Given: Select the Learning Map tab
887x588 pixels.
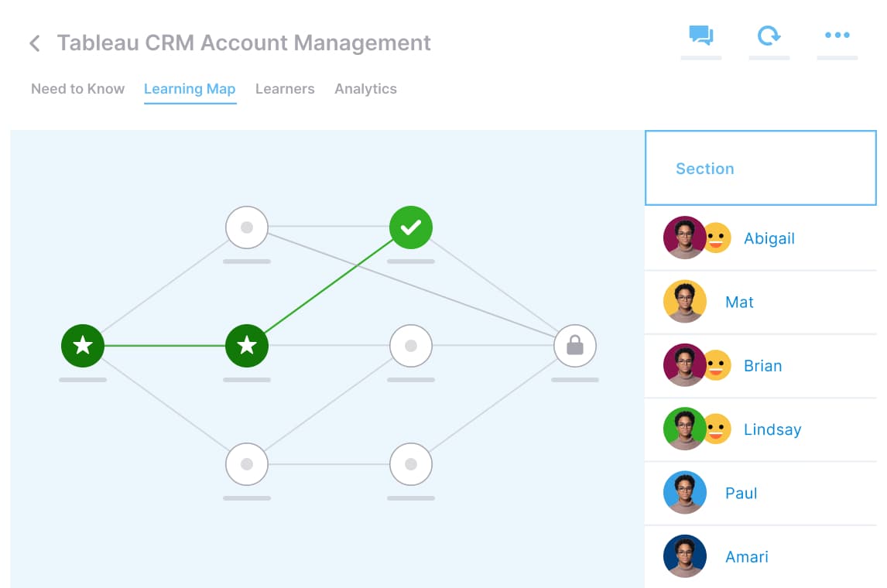Looking at the screenshot, I should (190, 89).
